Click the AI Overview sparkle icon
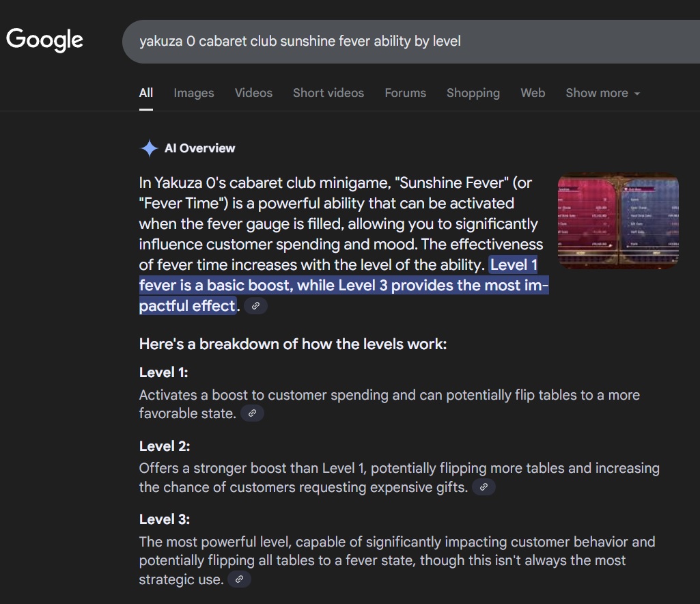This screenshot has height=604, width=700. coord(149,148)
